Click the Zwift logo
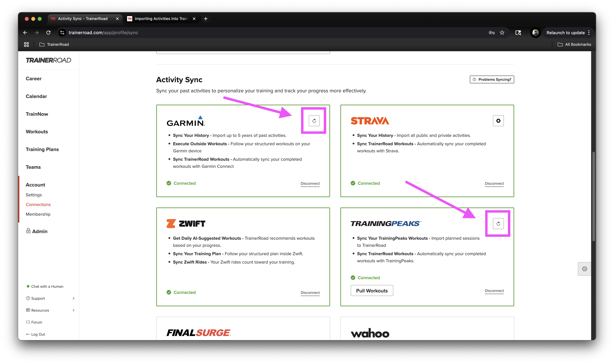This screenshot has width=614, height=364. [186, 223]
